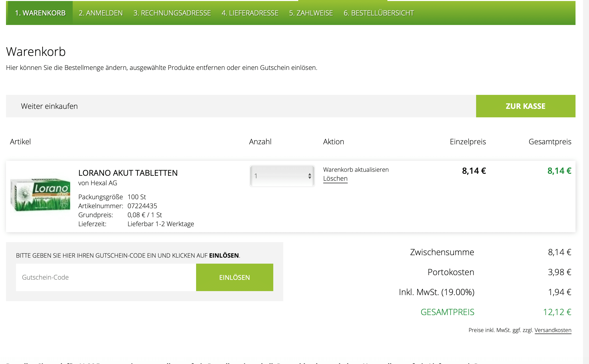Focus the Gutschein-Code input field

click(x=106, y=277)
